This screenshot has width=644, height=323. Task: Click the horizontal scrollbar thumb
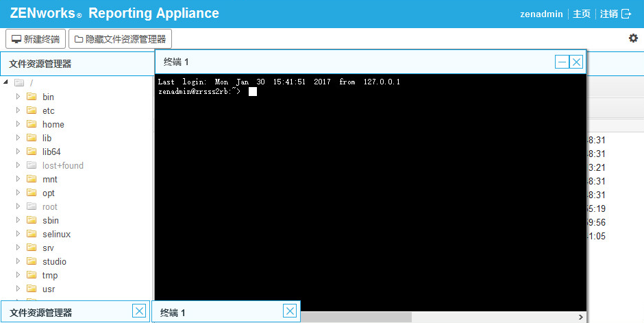(x=356, y=317)
